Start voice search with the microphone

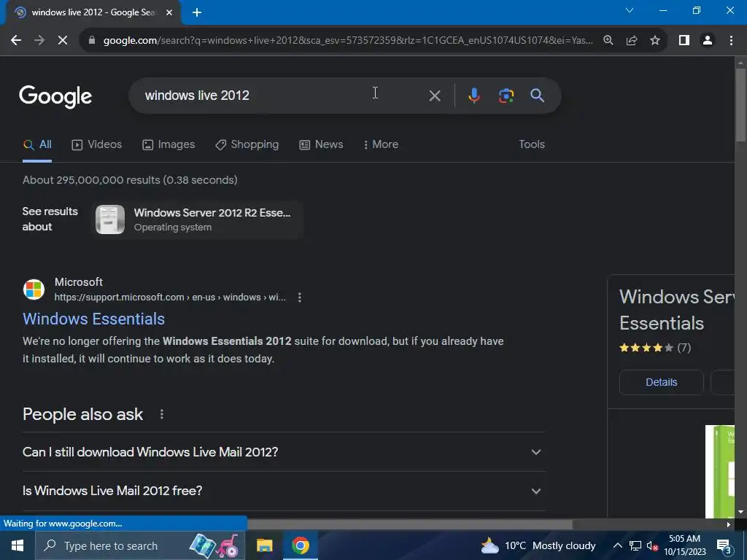(x=473, y=96)
